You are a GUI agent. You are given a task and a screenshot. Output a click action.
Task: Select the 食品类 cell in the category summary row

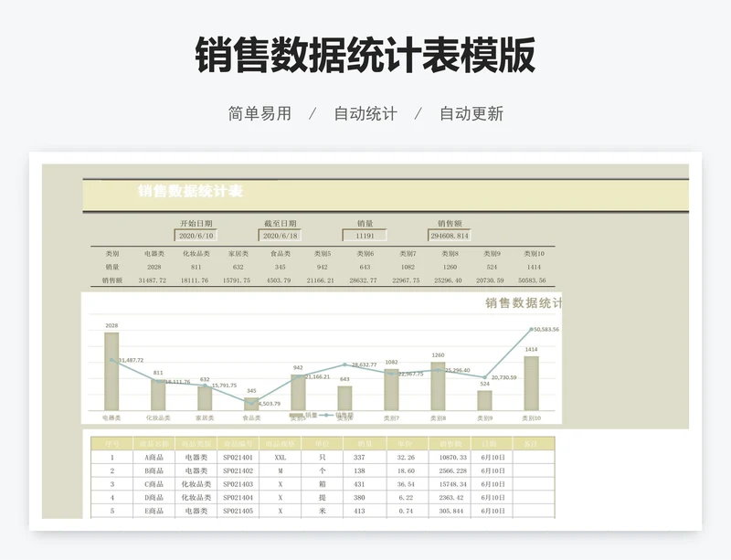pyautogui.click(x=281, y=254)
